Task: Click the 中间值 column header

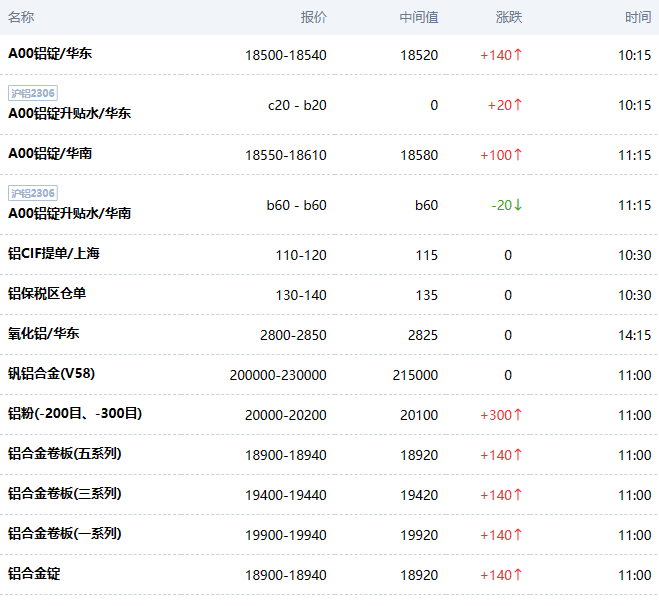Action: (x=419, y=17)
